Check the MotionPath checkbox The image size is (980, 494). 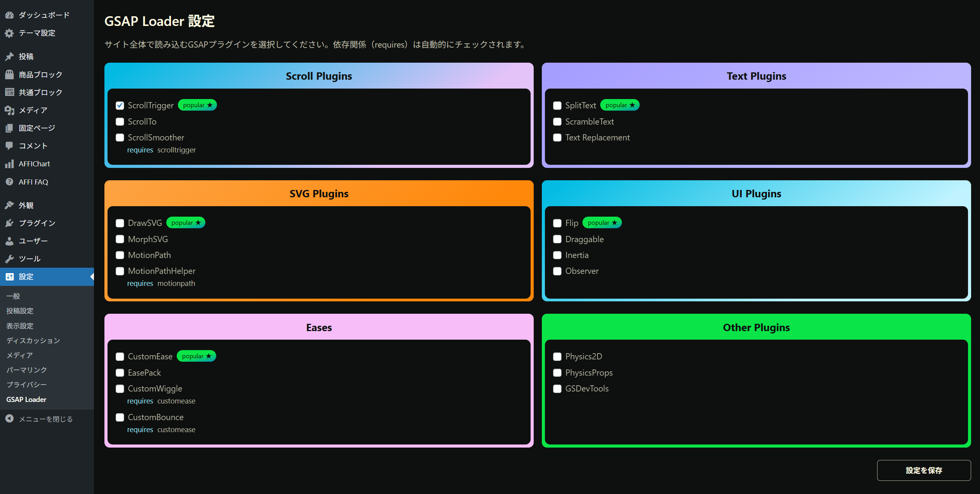[120, 255]
